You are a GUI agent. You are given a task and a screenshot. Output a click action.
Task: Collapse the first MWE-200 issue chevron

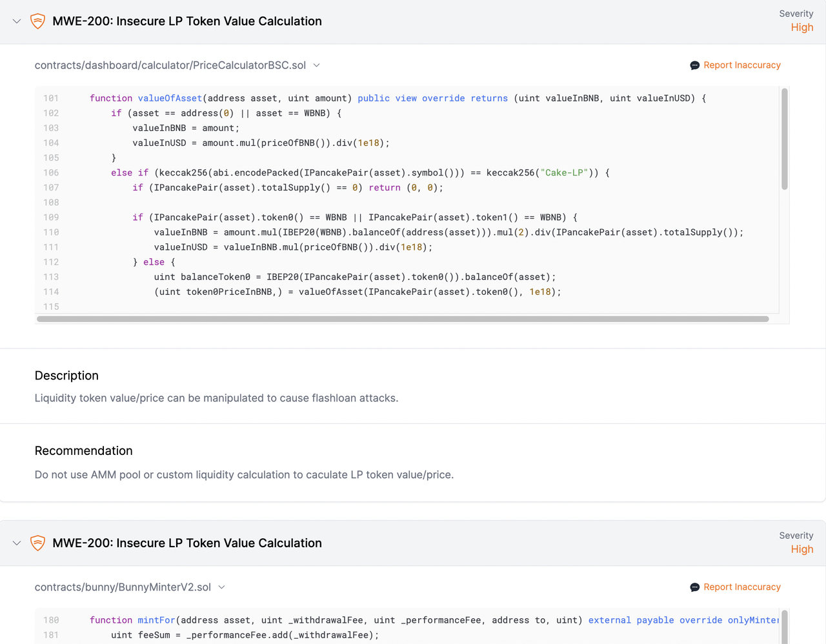(x=17, y=21)
